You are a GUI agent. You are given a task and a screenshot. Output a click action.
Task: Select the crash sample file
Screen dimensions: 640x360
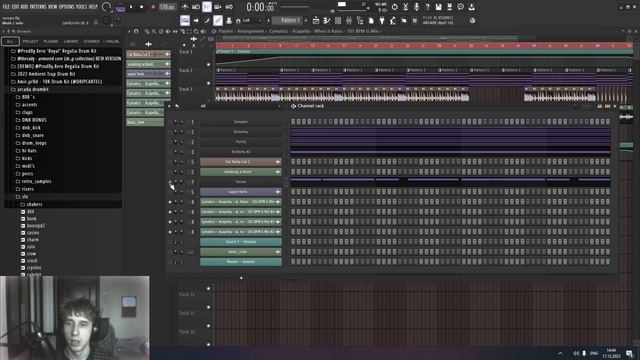click(x=32, y=260)
